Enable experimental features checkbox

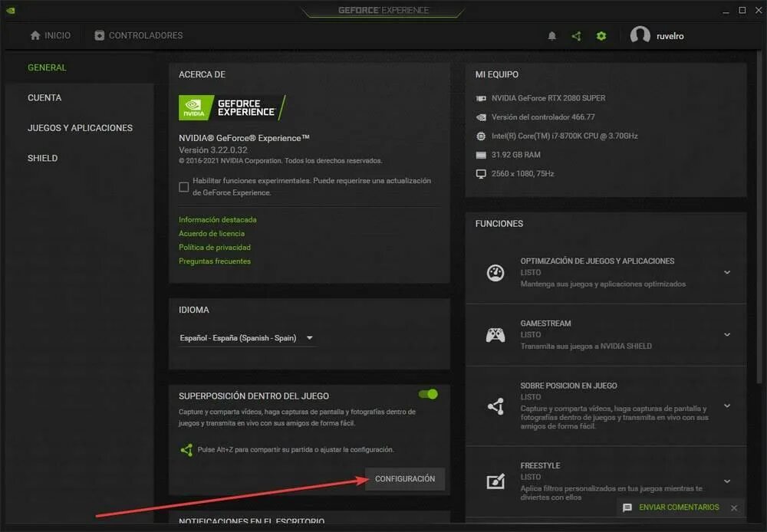(184, 187)
